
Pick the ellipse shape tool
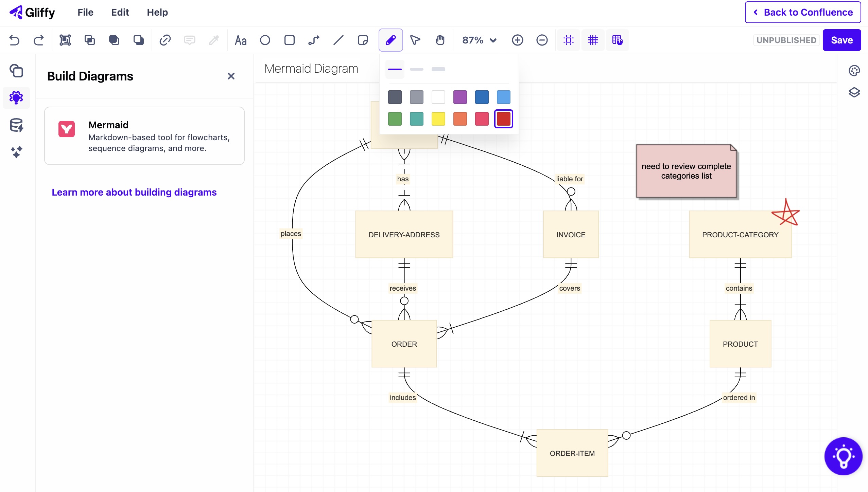pos(265,40)
